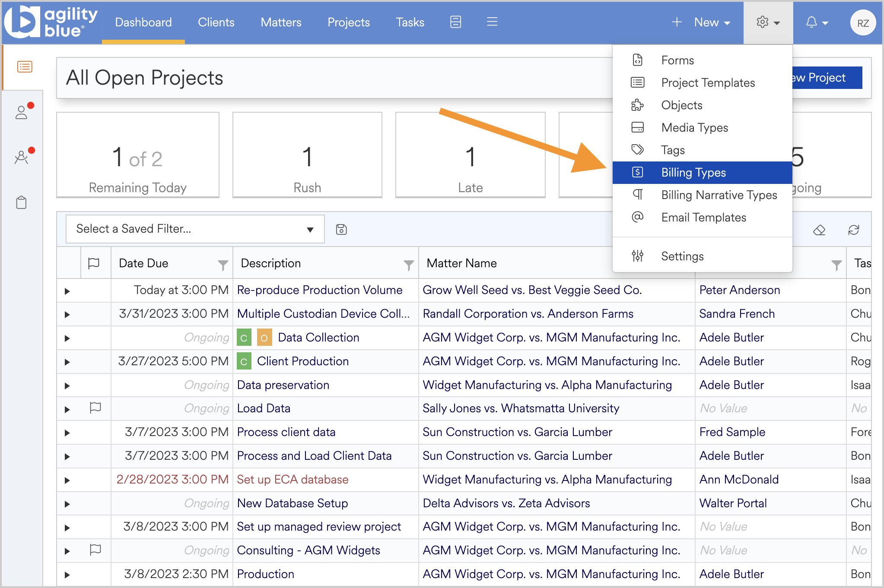This screenshot has height=588, width=884.
Task: Expand the Re-produce Production Volume row
Action: pos(67,291)
